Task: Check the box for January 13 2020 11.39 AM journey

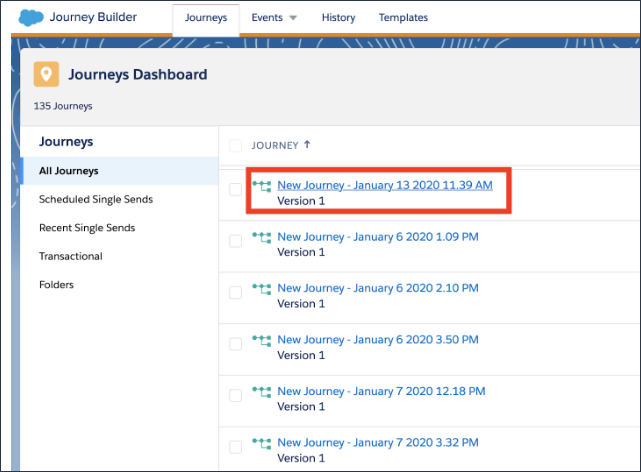Action: (x=236, y=190)
